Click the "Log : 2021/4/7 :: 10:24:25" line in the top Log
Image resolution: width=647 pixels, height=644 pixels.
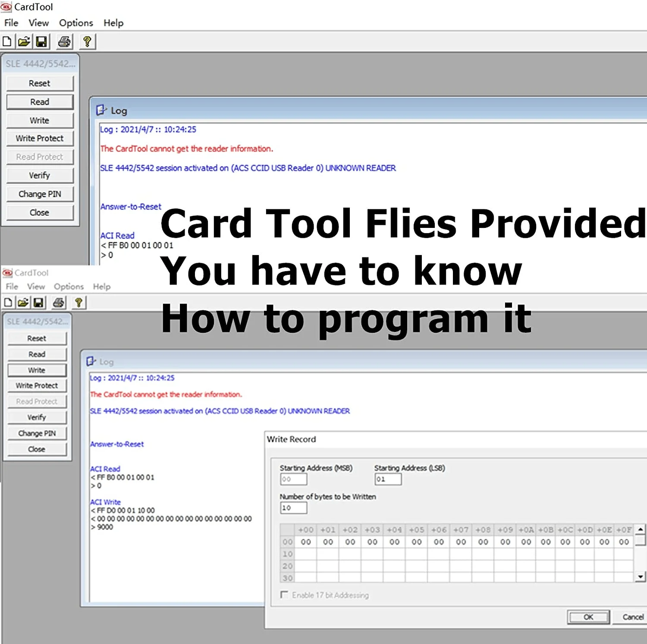148,129
